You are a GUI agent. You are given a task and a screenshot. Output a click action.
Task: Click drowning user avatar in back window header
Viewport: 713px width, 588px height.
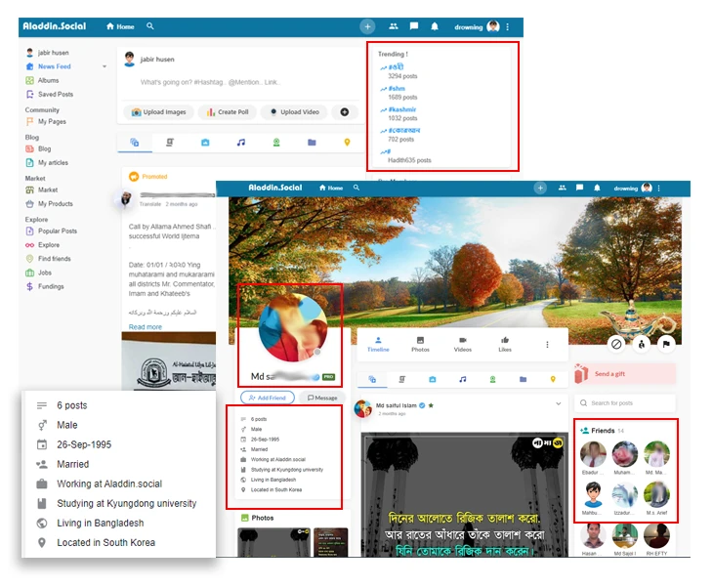pos(493,26)
